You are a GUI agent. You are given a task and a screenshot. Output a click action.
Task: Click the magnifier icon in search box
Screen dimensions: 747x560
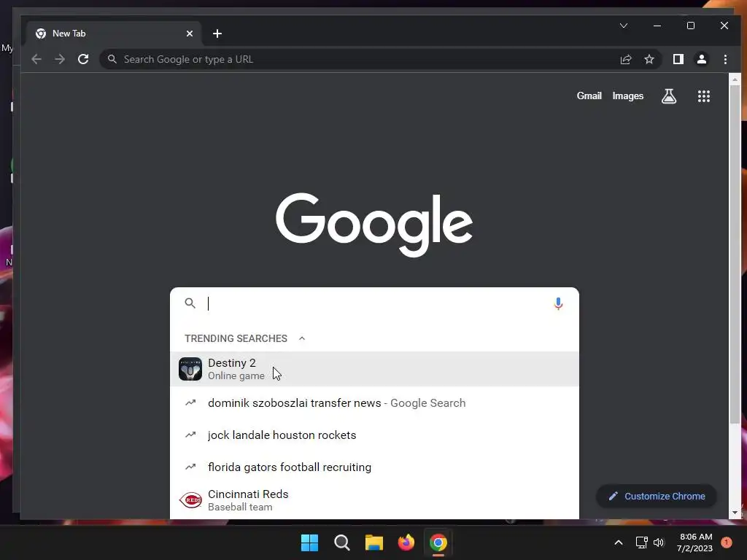pyautogui.click(x=190, y=303)
